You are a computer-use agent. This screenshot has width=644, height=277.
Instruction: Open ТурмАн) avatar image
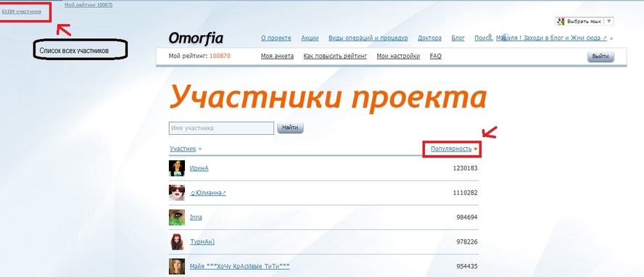click(177, 242)
